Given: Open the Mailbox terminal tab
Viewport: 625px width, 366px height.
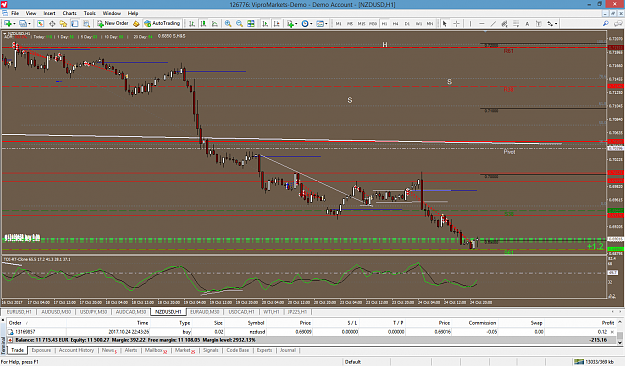Looking at the screenshot, I should [155, 350].
